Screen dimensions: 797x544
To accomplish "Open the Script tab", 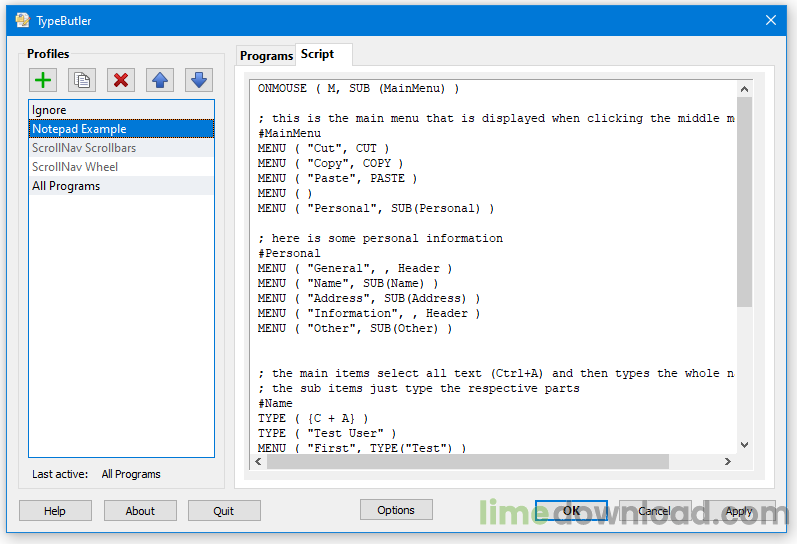I will point(319,55).
